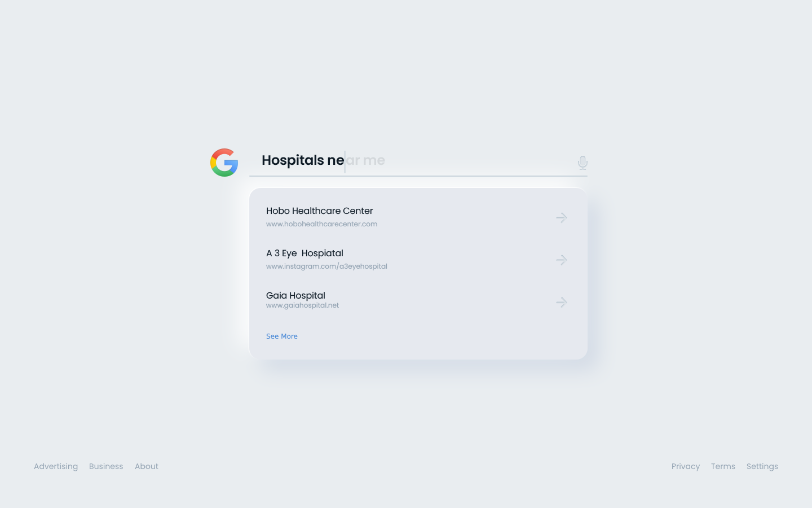Click arrow next to Gaia Hospital
The width and height of the screenshot is (812, 508).
[x=561, y=302]
